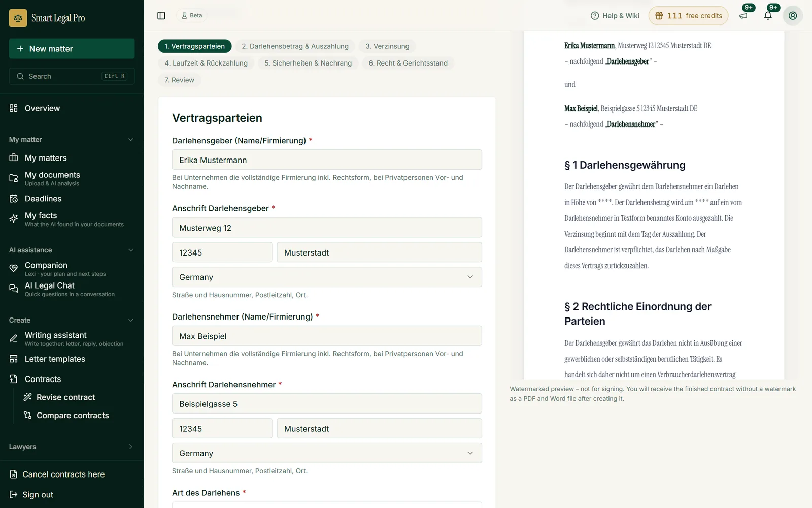Viewport: 812px width, 508px height.
Task: Go to step 2 Darlehensbetrag & Auszahlung
Action: pyautogui.click(x=295, y=46)
